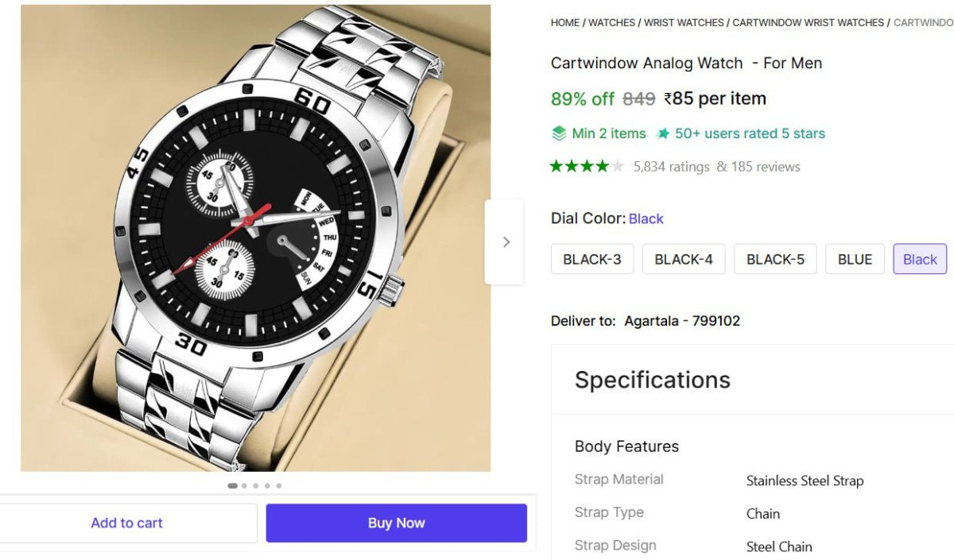The width and height of the screenshot is (954, 560).
Task: Click the star rating display
Action: tap(587, 166)
